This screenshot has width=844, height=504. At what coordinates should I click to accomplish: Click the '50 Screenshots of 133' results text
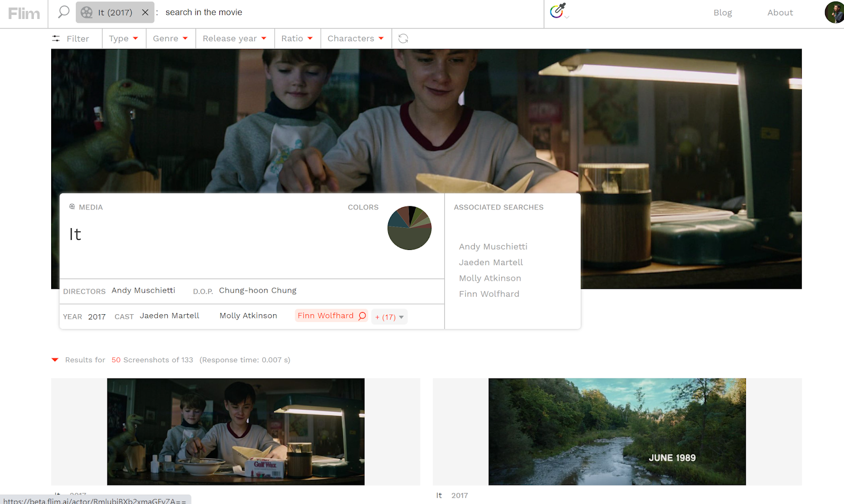[x=152, y=360]
